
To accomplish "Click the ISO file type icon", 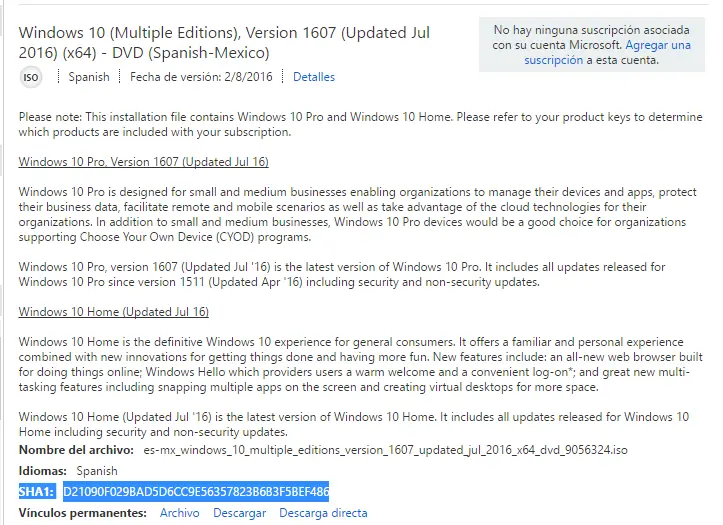I will [x=30, y=77].
